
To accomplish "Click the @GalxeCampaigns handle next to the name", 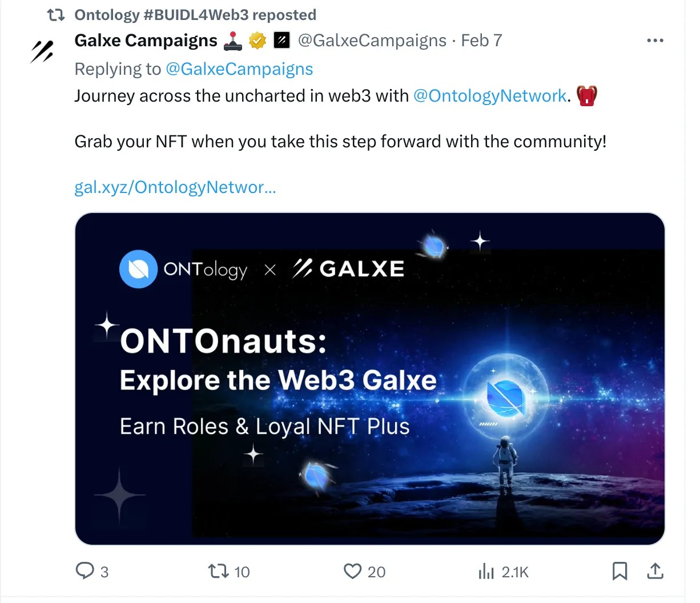I will click(x=372, y=41).
